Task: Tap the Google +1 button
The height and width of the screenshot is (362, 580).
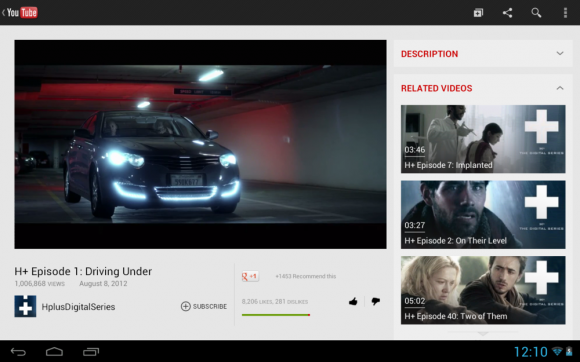Action: tap(250, 276)
